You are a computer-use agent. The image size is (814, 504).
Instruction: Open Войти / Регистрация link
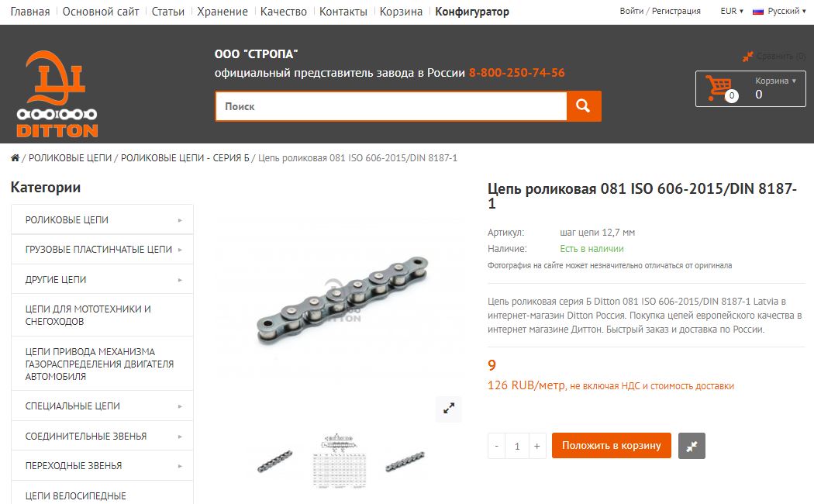pyautogui.click(x=660, y=11)
